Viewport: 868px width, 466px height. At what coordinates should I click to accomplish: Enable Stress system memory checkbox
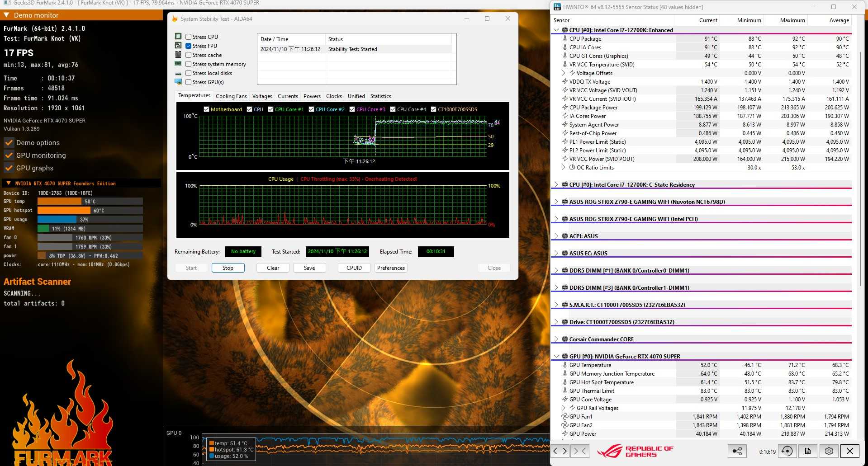click(x=188, y=64)
